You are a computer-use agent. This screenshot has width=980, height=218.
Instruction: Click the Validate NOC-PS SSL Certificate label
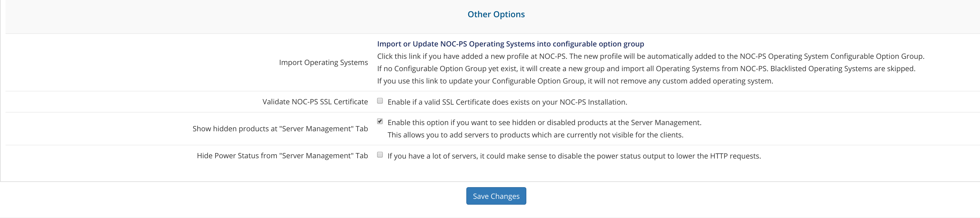coord(315,102)
